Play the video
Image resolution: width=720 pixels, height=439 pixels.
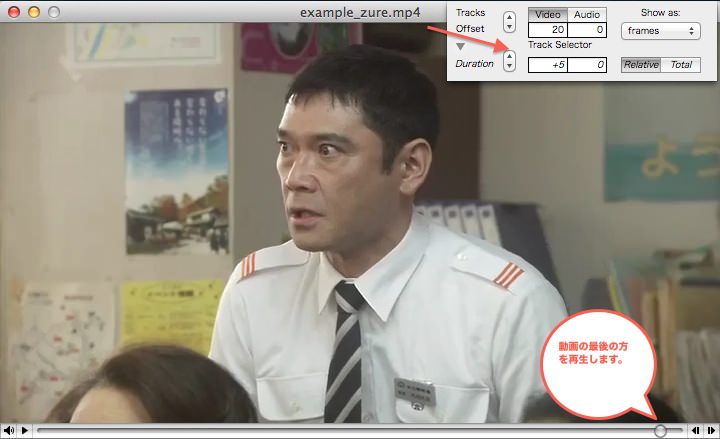tap(25, 431)
